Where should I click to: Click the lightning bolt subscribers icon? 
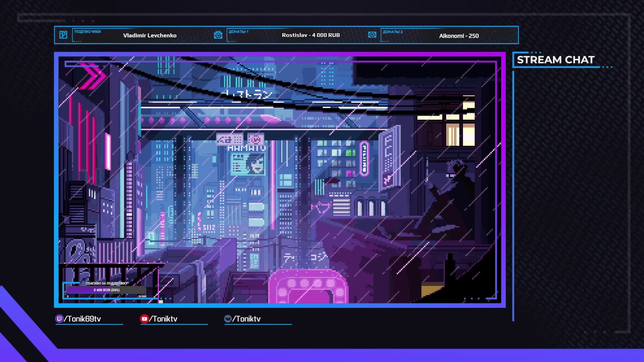point(63,35)
